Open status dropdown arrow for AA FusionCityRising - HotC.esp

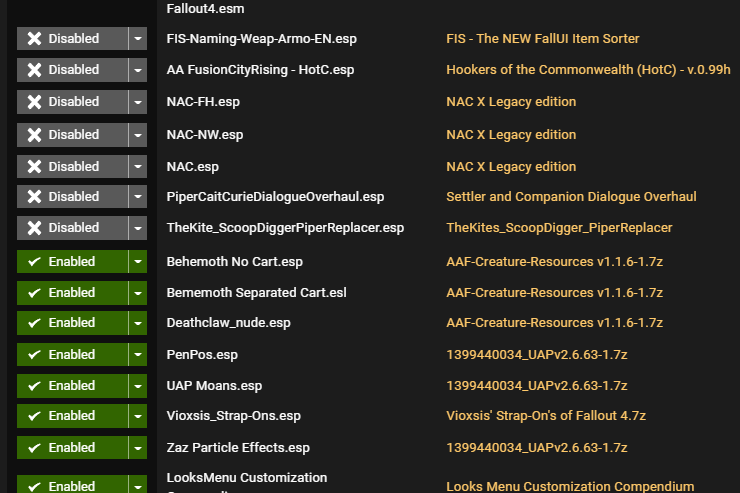pyautogui.click(x=138, y=70)
